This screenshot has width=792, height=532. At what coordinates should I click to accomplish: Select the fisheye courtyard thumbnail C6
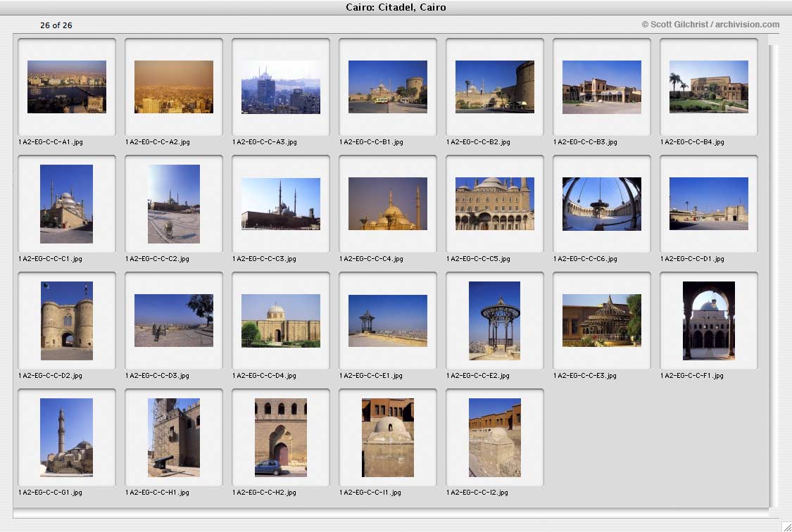click(602, 204)
